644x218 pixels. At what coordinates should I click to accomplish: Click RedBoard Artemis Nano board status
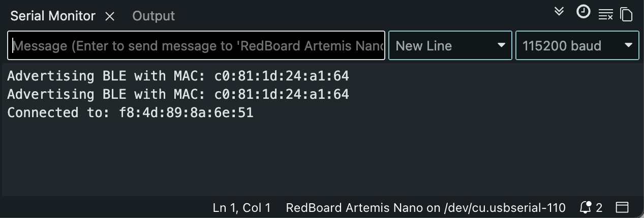click(x=425, y=208)
